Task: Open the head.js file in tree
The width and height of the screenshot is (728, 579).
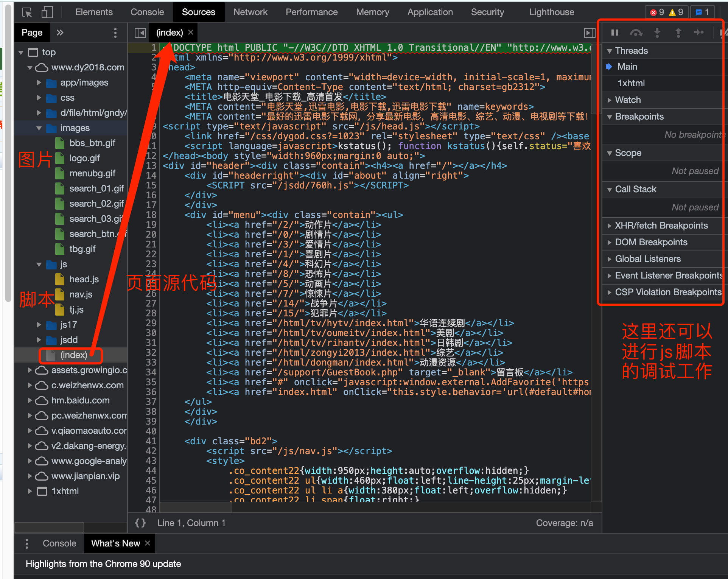Action: (x=84, y=279)
